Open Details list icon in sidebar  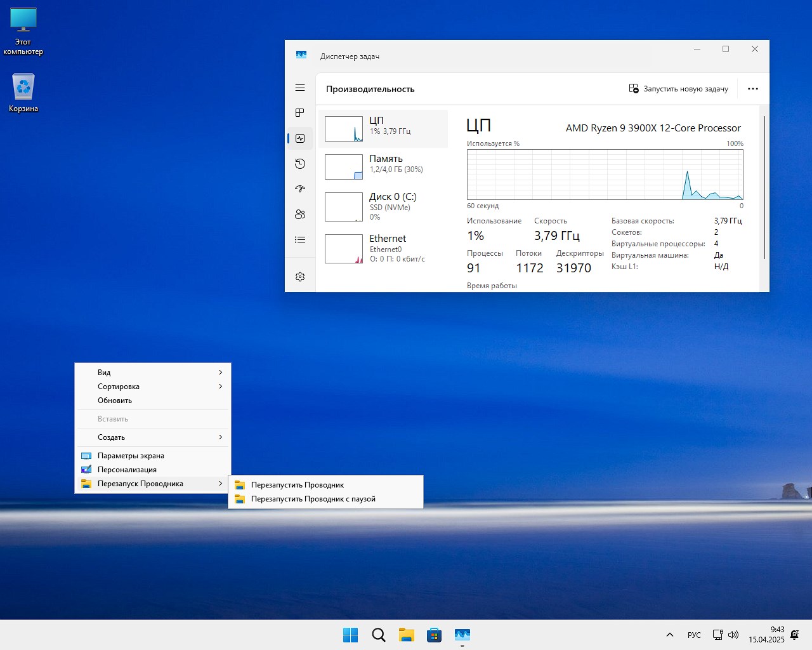(x=300, y=240)
